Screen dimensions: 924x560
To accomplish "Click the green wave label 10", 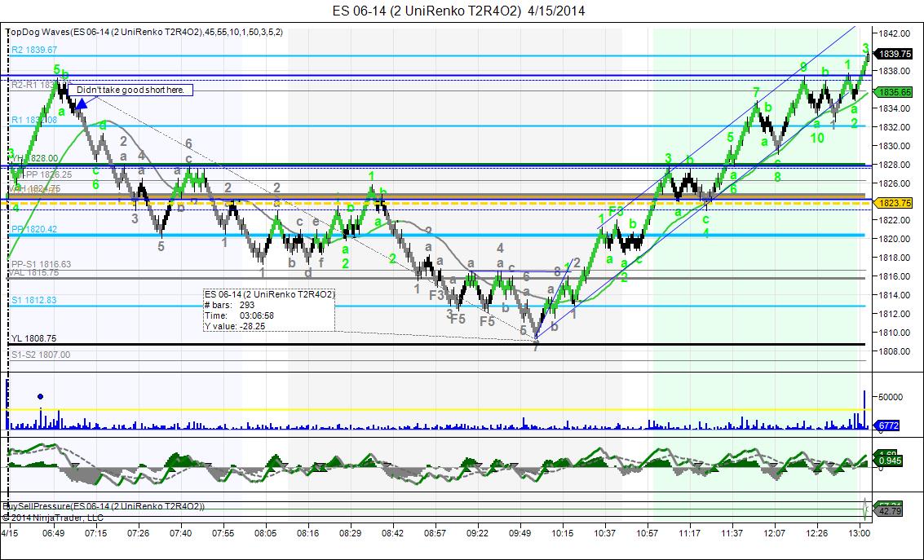I will (x=816, y=139).
